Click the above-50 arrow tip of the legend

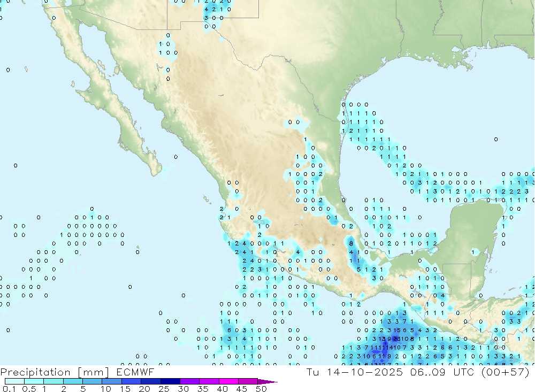point(267,381)
